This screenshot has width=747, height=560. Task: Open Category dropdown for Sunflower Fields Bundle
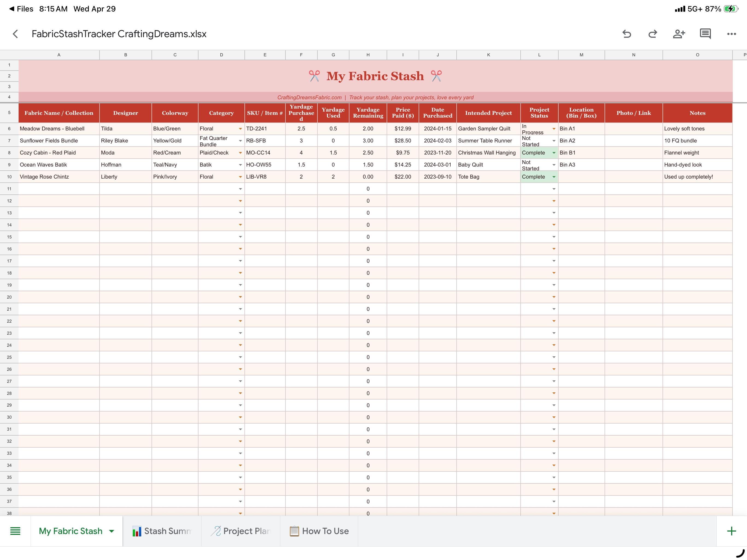pos(240,141)
